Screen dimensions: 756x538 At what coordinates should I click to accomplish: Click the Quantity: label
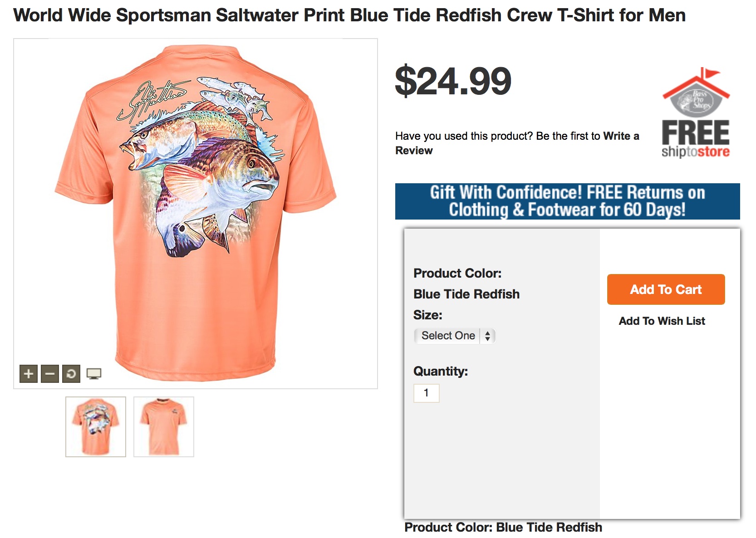tap(440, 371)
